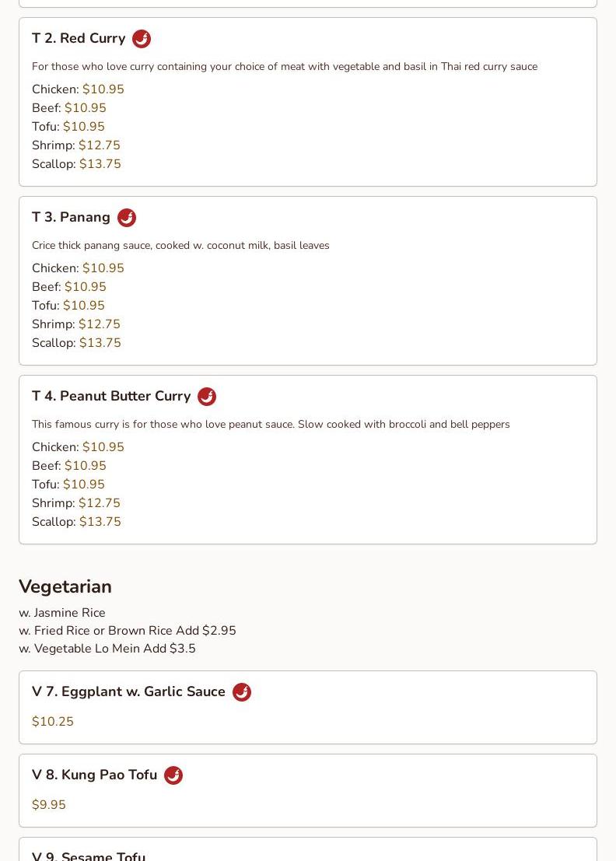Click the Red Curry description text

[x=285, y=66]
